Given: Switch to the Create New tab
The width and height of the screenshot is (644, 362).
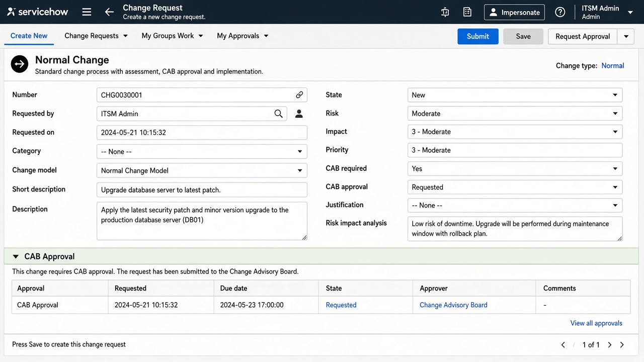Looking at the screenshot, I should [29, 36].
